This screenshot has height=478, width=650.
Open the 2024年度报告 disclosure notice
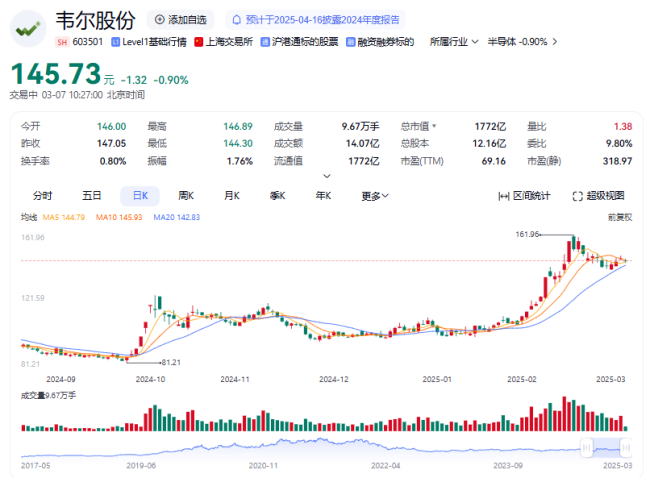tap(316, 19)
